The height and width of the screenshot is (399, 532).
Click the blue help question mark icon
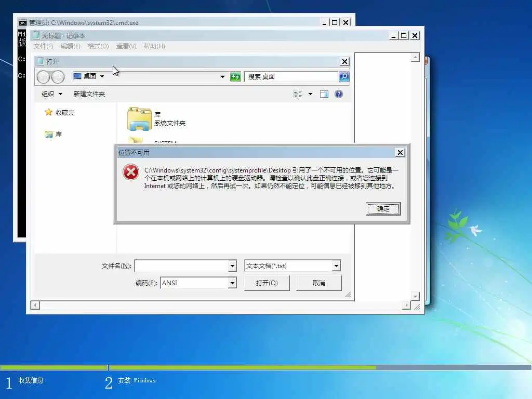[x=338, y=94]
